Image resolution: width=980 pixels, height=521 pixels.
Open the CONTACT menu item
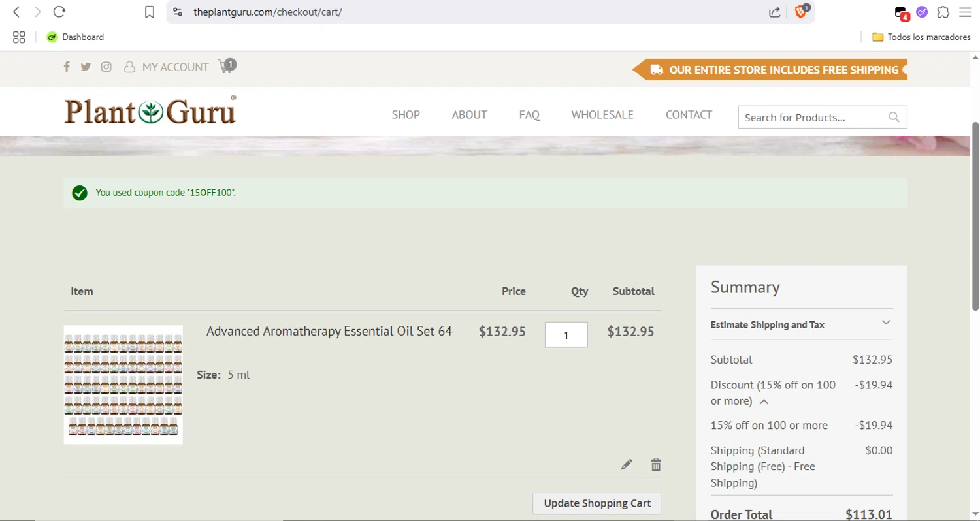[x=689, y=115]
